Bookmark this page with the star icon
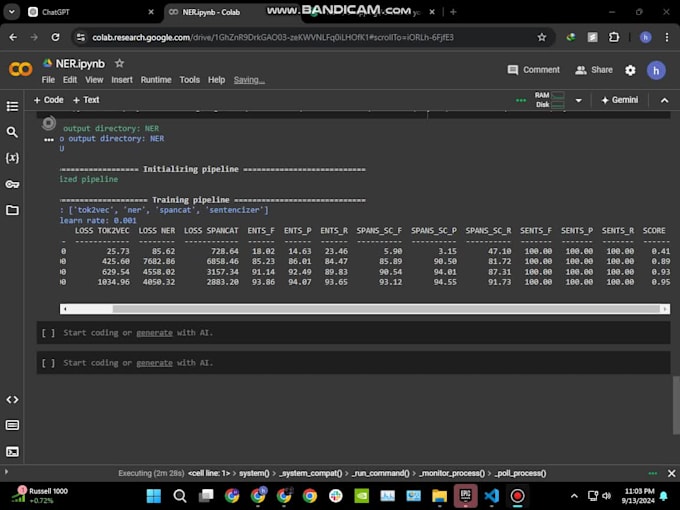680x510 pixels. point(542,37)
